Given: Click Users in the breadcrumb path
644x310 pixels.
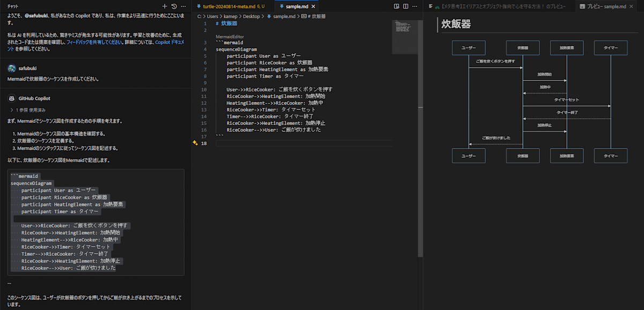Looking at the screenshot, I should pyautogui.click(x=214, y=17).
